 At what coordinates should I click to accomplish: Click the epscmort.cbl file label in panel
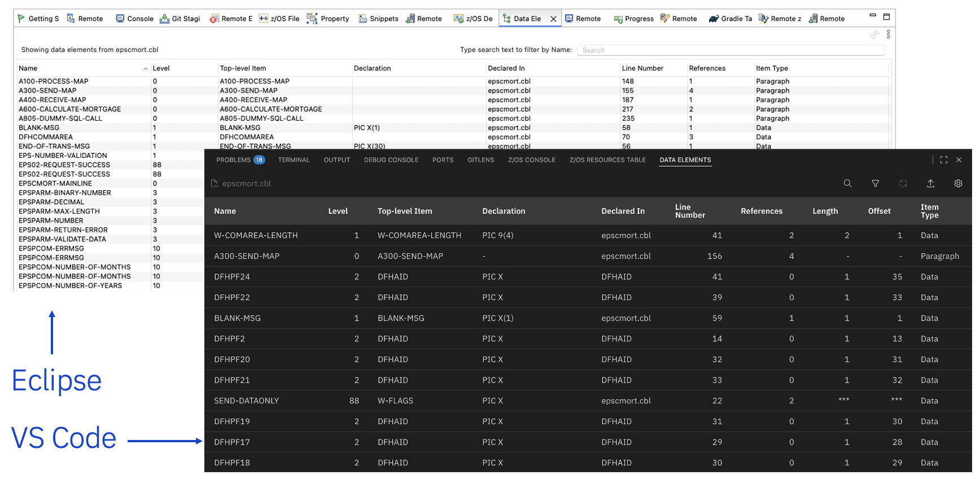pyautogui.click(x=246, y=184)
